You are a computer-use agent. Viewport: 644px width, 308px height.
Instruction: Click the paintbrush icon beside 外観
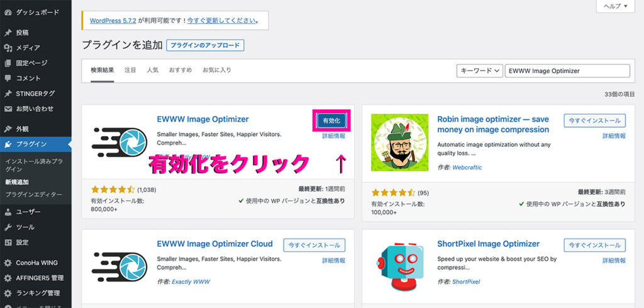pyautogui.click(x=8, y=128)
